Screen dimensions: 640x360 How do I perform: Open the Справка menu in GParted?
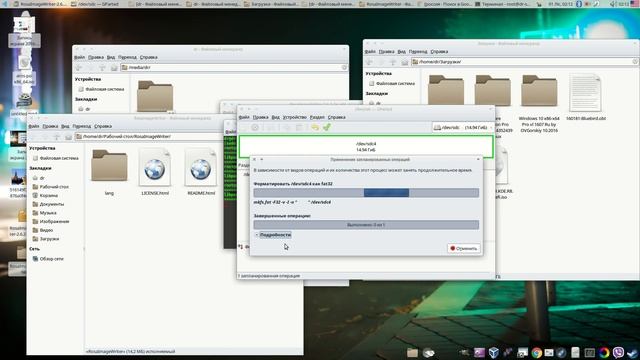[x=337, y=117]
